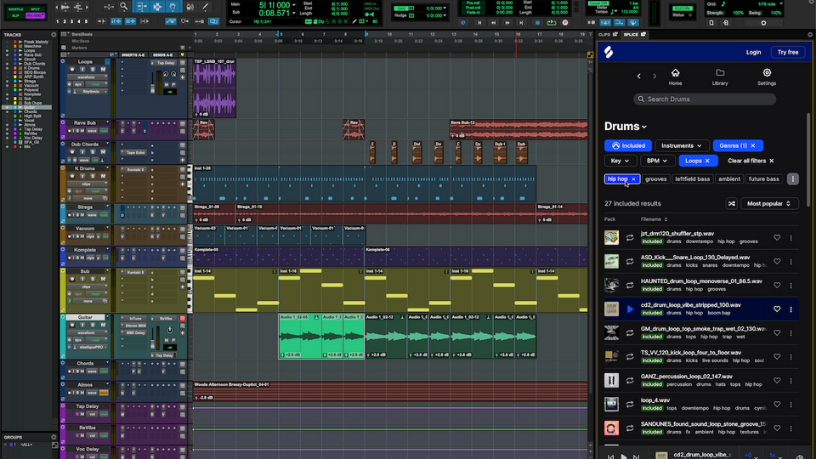This screenshot has width=816, height=459.
Task: Toggle Rel Grid edit mode
Action: [x=35, y=16]
